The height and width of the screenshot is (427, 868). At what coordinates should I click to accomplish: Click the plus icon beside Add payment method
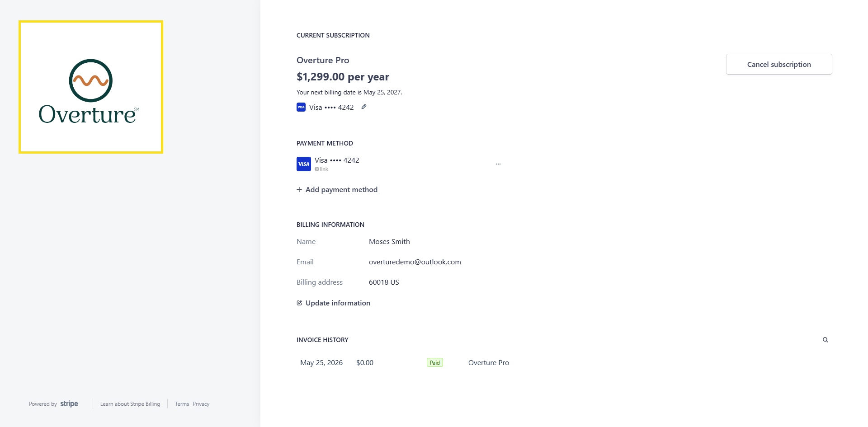coord(299,190)
